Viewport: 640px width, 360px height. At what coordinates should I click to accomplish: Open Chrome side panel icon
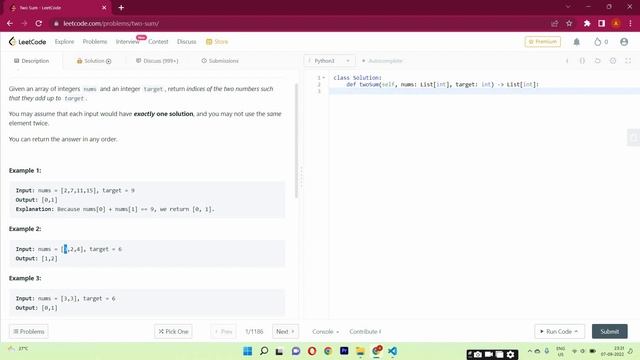[602, 24]
